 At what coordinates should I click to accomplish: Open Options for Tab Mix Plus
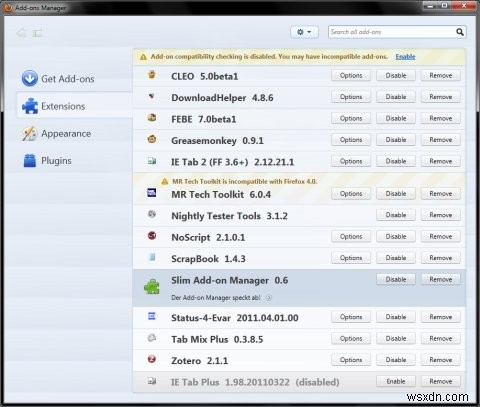point(351,338)
